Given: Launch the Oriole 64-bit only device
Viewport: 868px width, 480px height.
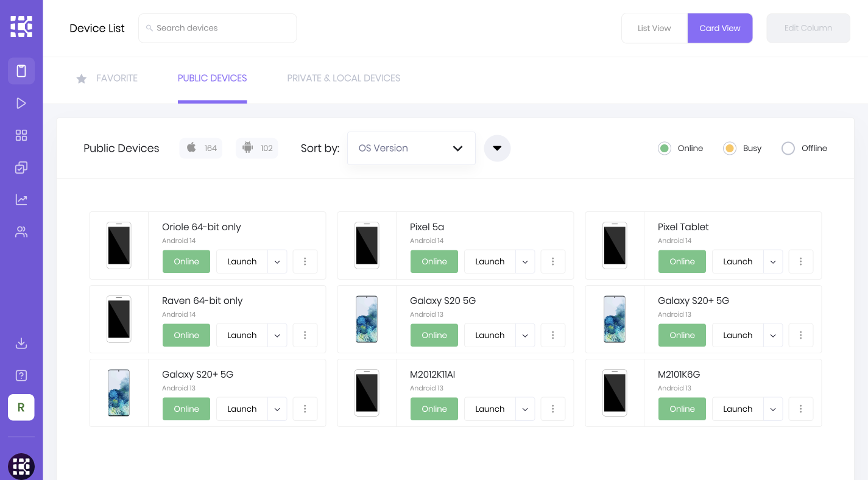Looking at the screenshot, I should click(242, 261).
